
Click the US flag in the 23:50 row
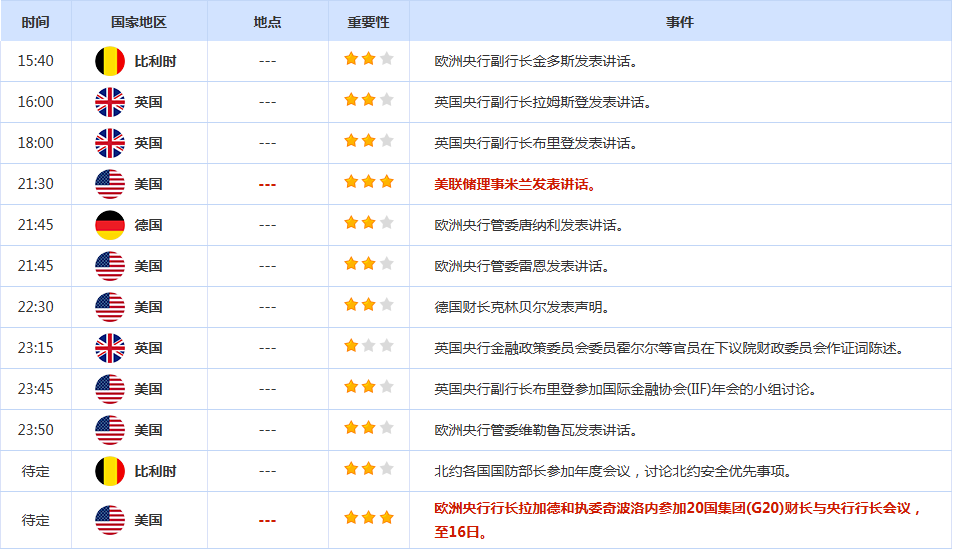click(109, 430)
